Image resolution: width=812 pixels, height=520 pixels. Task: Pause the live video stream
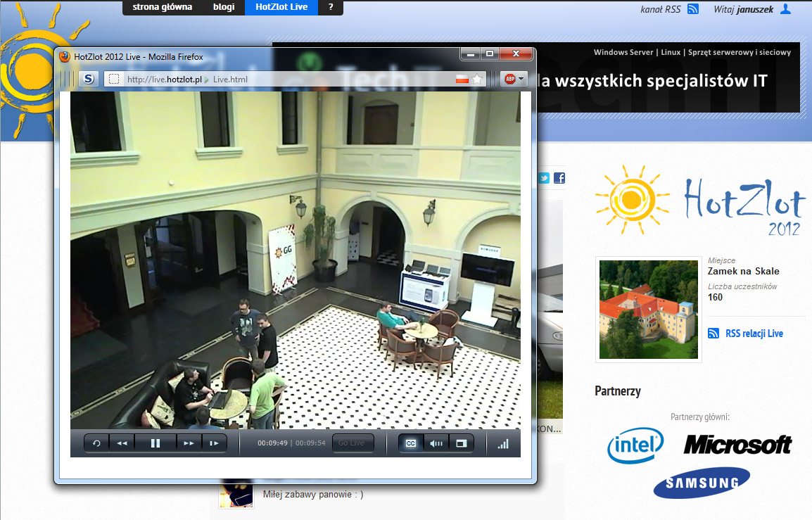click(156, 443)
